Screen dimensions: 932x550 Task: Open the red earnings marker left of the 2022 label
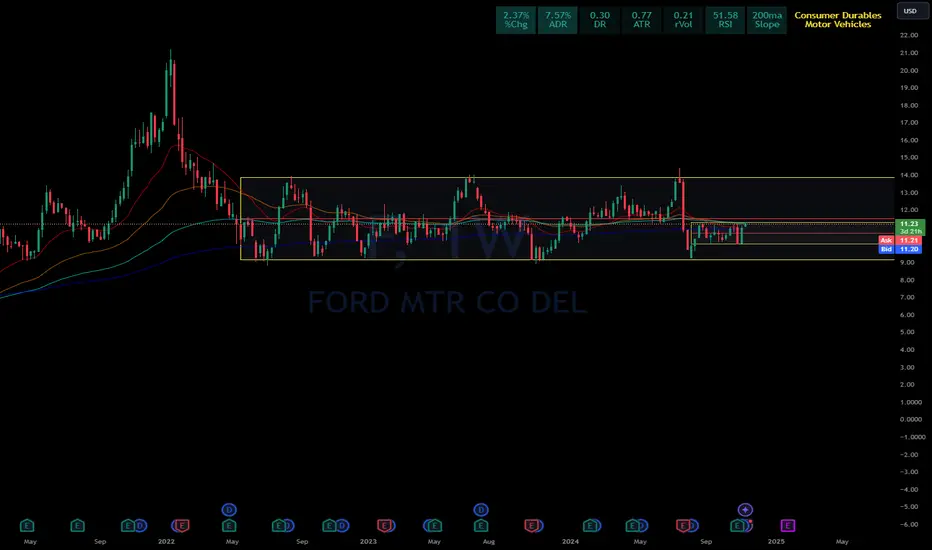pos(182,526)
